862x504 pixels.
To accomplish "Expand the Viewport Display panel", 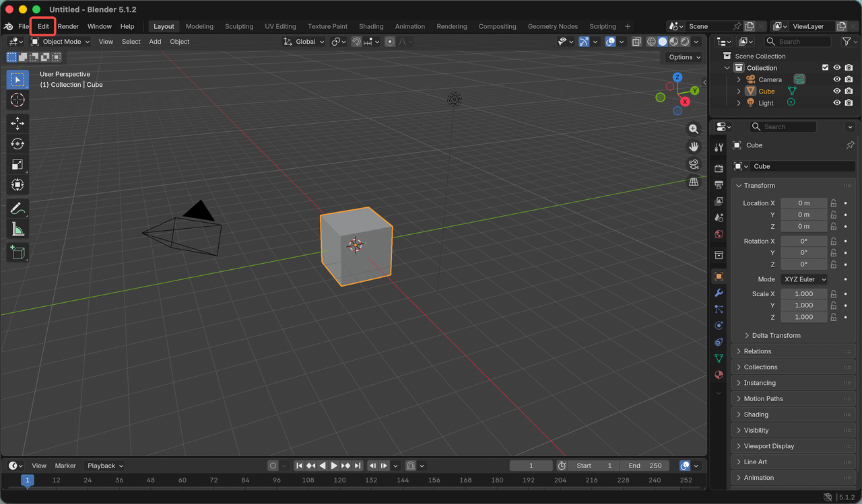I will point(793,446).
